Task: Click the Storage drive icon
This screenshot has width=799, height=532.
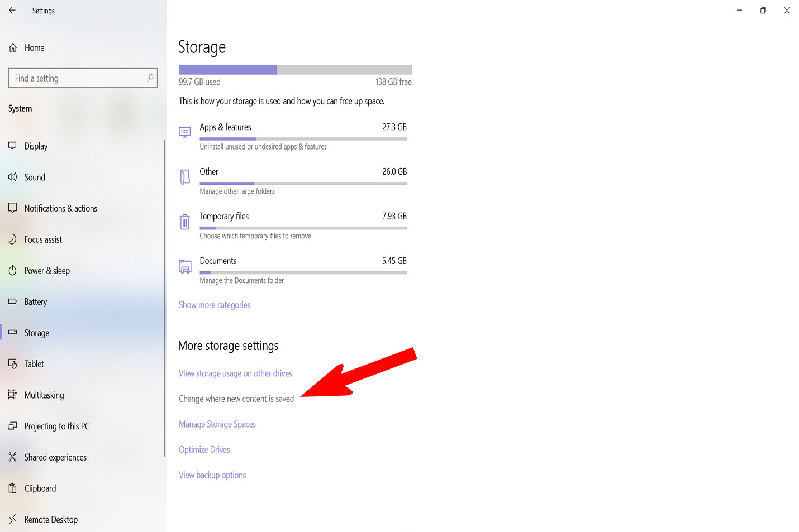Action: click(12, 333)
